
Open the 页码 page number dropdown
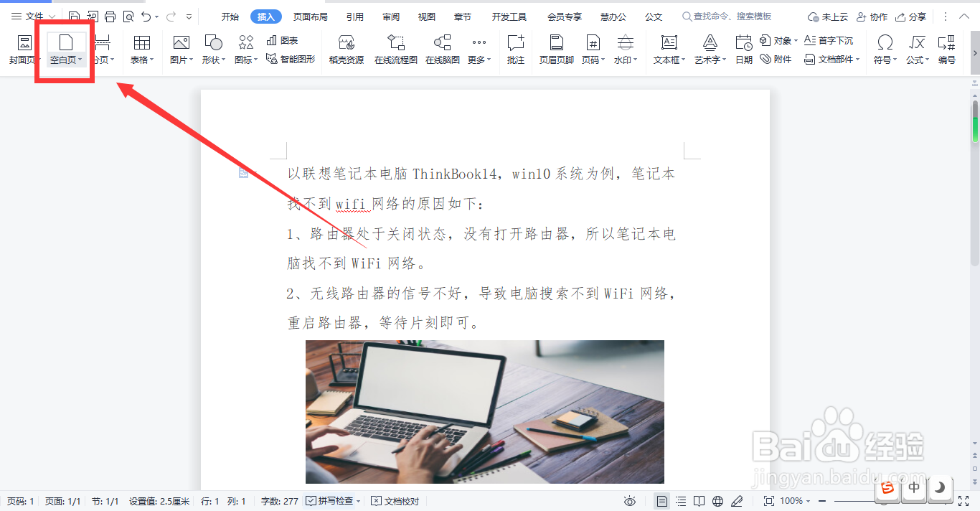[x=603, y=60]
